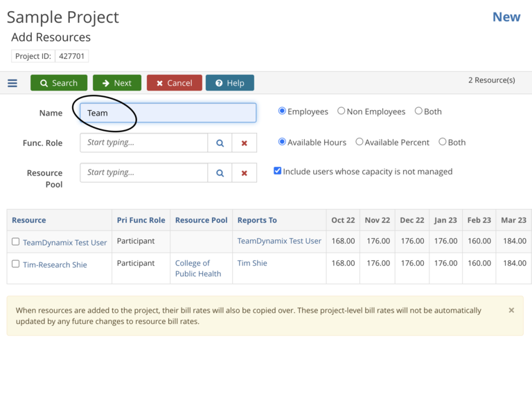
Task: Clear Resource Pool with red X icon
Action: click(244, 173)
